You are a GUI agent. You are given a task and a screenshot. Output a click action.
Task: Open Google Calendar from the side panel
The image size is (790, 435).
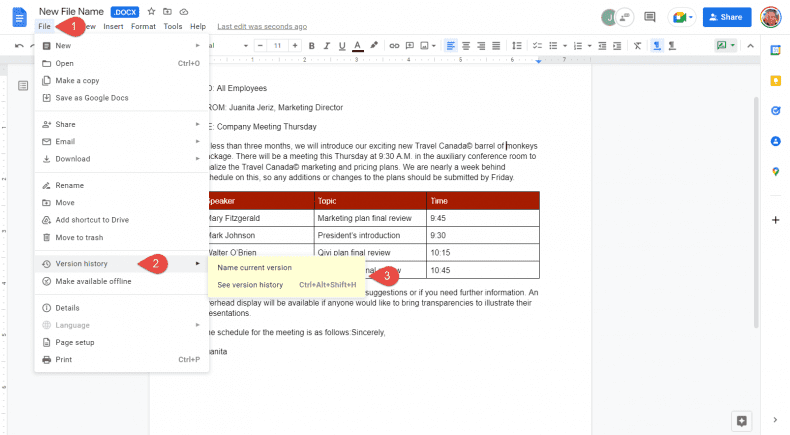(775, 49)
